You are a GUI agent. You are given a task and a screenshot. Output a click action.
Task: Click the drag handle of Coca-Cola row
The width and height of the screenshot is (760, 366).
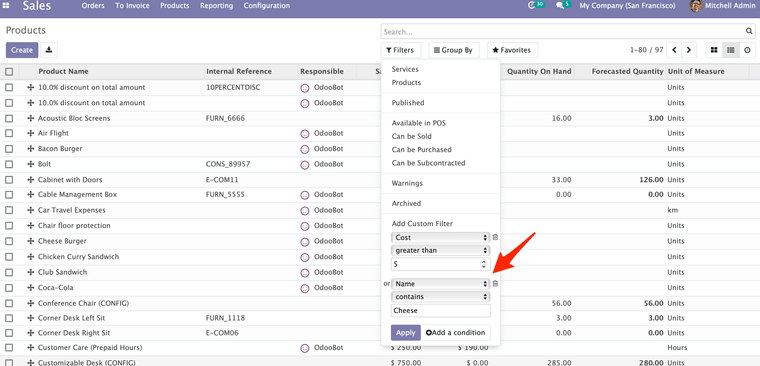point(31,287)
